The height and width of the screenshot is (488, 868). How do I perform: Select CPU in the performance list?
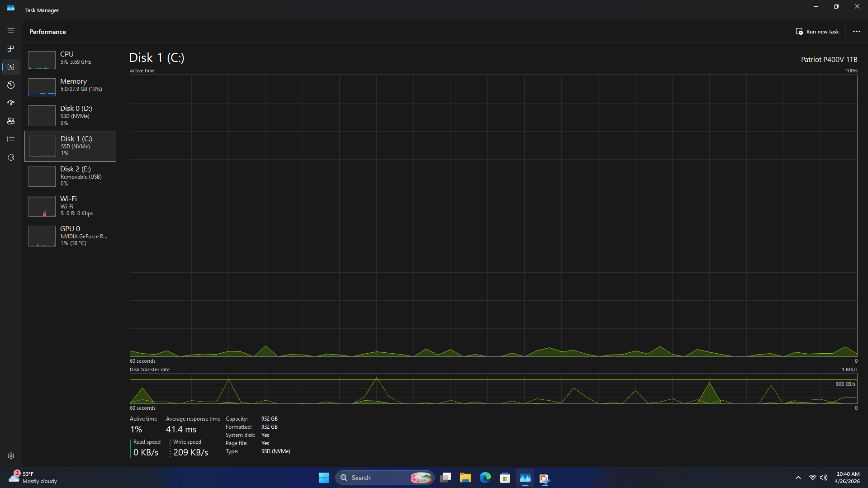[70, 59]
